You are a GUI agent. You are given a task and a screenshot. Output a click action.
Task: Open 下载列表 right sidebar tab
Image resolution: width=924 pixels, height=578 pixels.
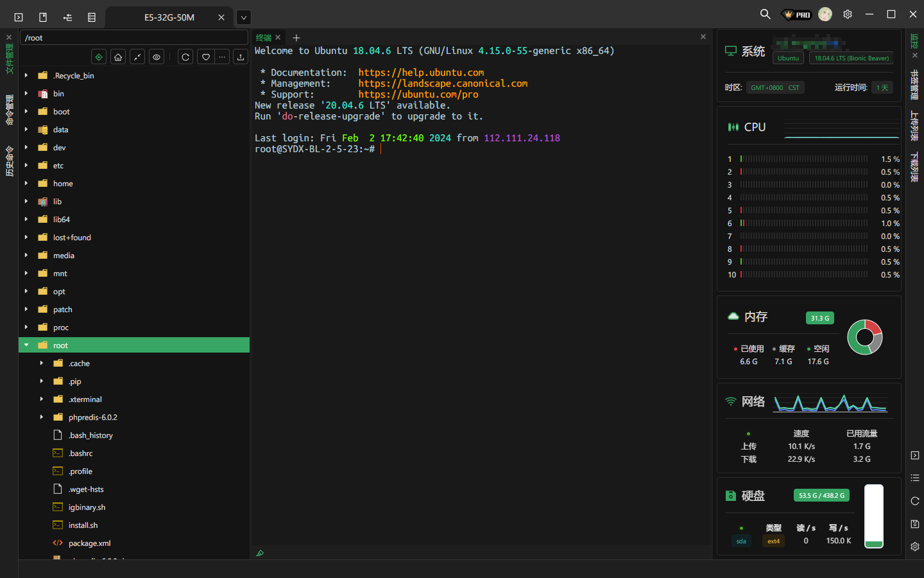915,167
